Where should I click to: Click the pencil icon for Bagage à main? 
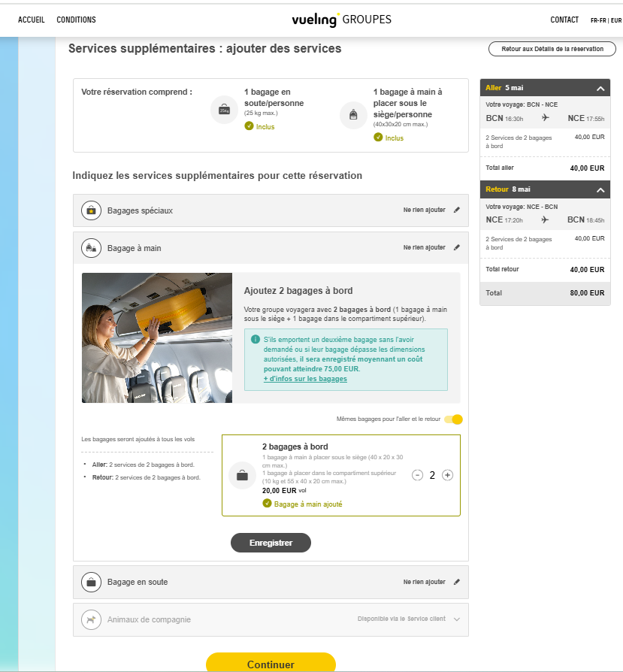(x=457, y=247)
